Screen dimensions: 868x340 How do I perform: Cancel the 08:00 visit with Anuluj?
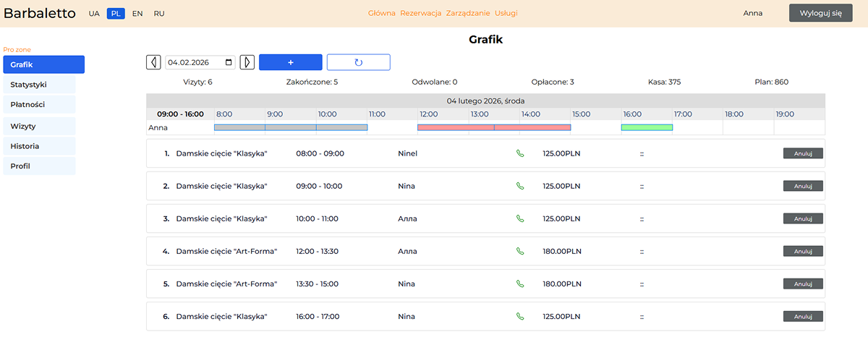803,153
